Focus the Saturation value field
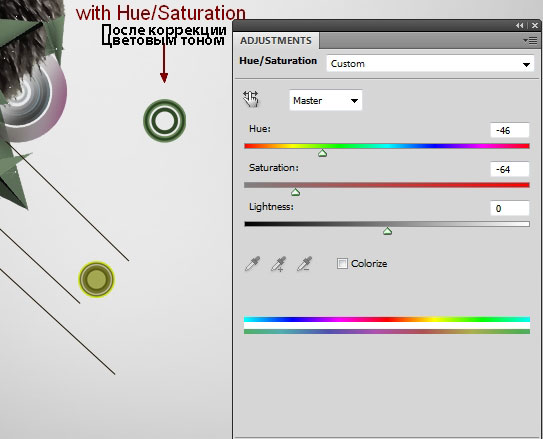This screenshot has height=439, width=543. click(510, 169)
